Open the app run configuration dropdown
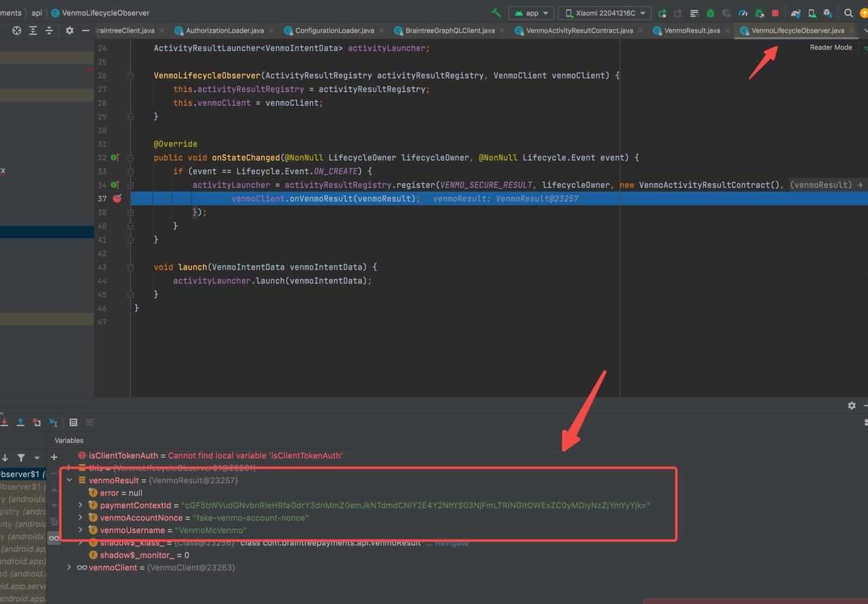Viewport: 868px width, 604px height. tap(532, 13)
